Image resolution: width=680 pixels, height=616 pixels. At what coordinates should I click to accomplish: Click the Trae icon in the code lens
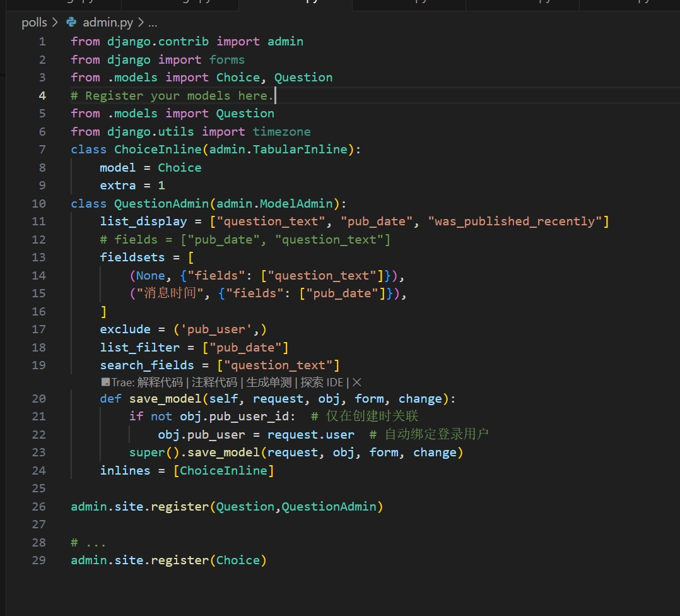[x=105, y=382]
